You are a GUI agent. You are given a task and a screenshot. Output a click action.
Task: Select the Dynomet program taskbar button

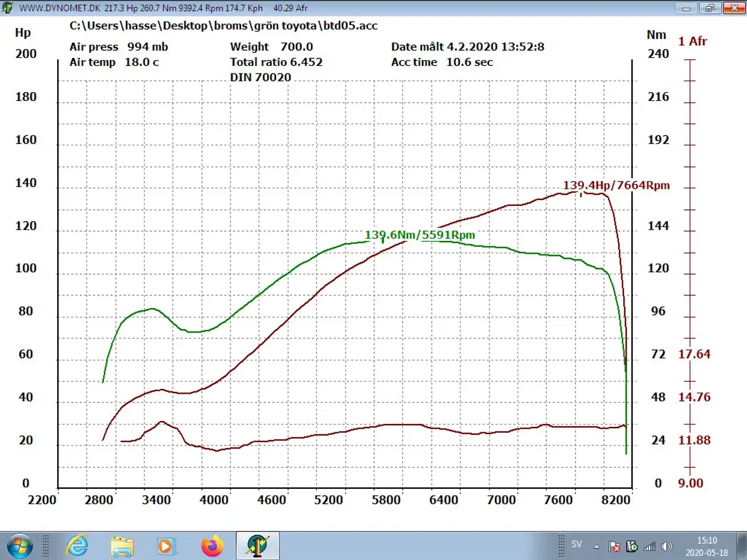[x=257, y=546]
